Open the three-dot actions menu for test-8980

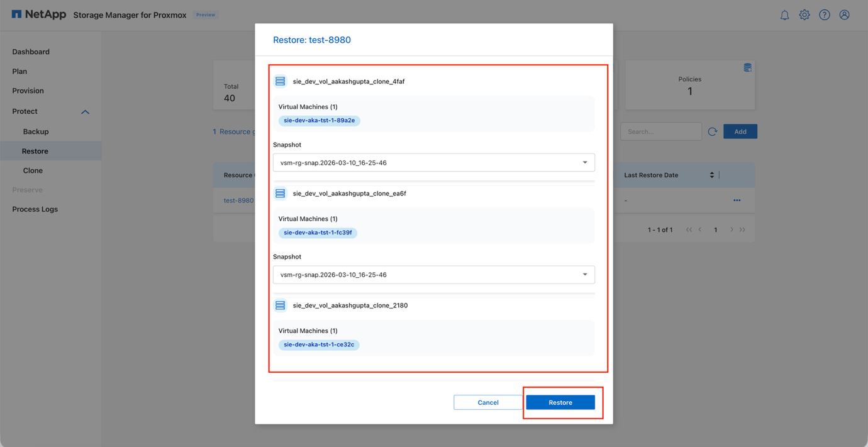click(x=737, y=201)
